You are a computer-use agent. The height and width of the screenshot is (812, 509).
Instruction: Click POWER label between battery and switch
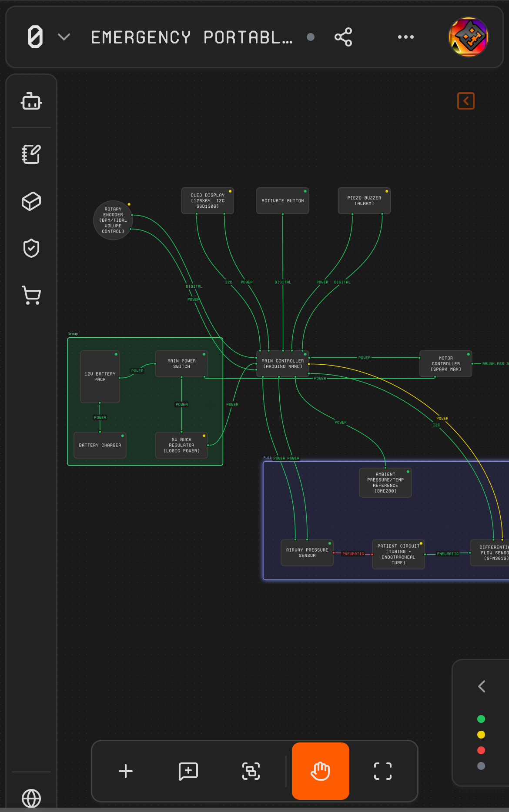(x=137, y=371)
